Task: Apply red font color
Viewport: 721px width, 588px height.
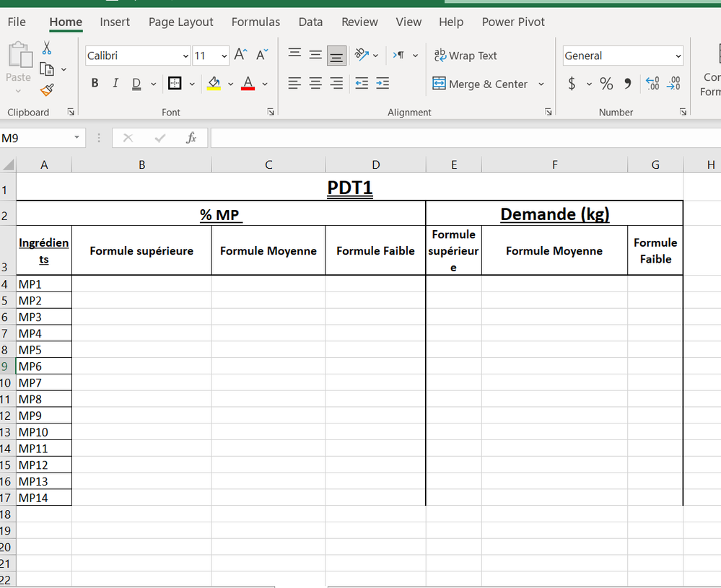Action: [248, 83]
